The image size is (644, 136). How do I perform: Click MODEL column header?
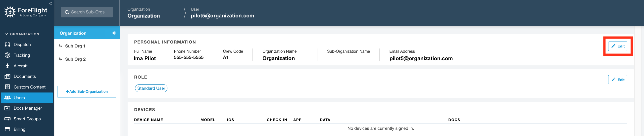208,120
